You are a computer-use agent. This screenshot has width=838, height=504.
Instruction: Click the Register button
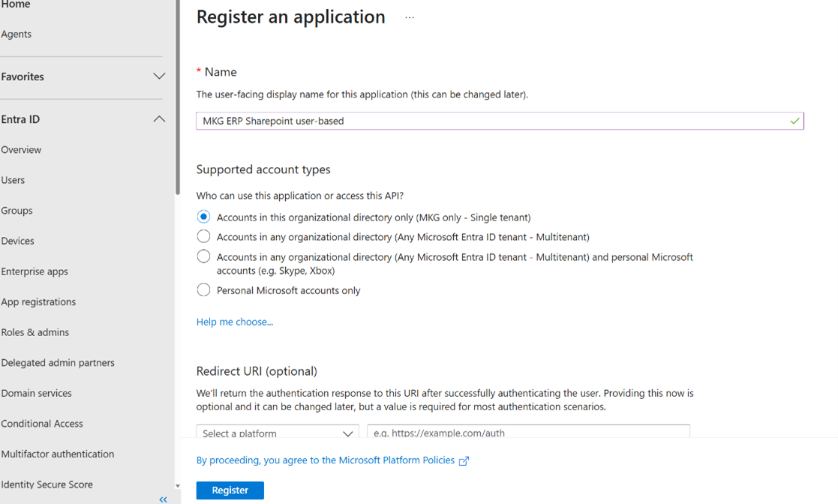pos(230,490)
